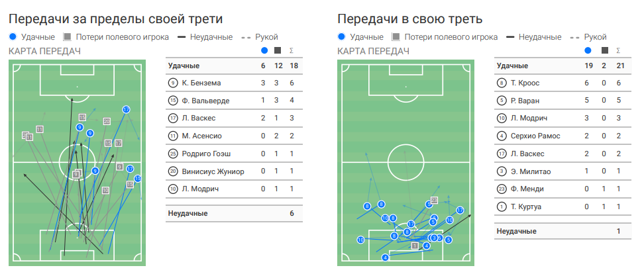Screen dimensions: 644x278
Task: Click gray marker 23 on right pass map
Action: click(x=434, y=200)
